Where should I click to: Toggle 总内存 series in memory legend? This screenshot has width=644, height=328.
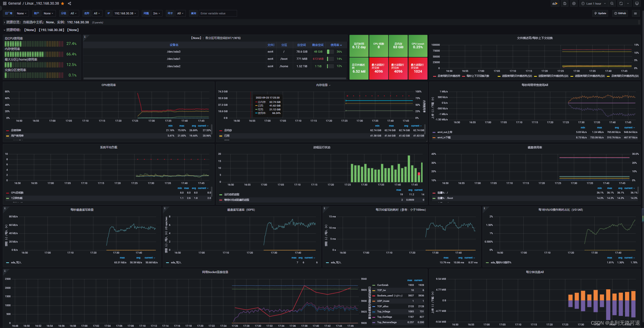pyautogui.click(x=228, y=130)
